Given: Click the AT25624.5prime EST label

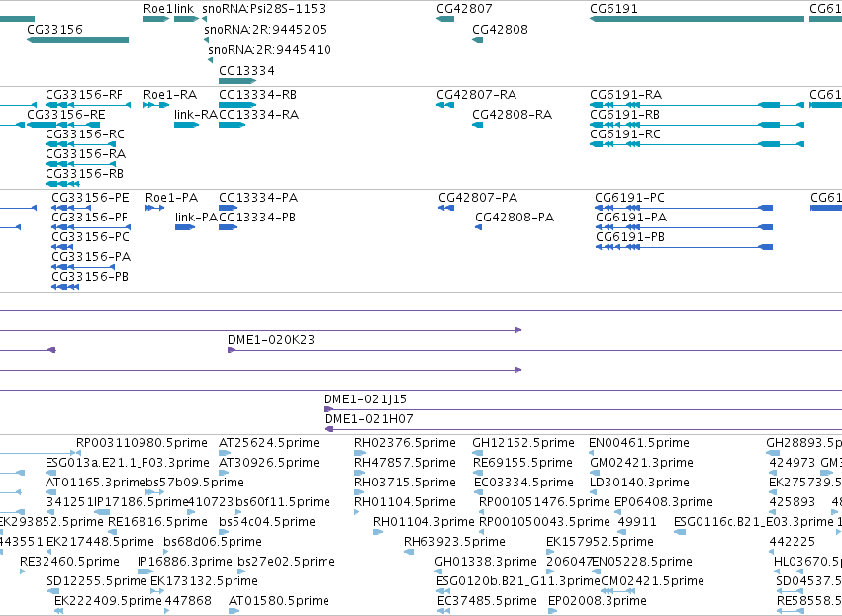Looking at the screenshot, I should pyautogui.click(x=268, y=443).
